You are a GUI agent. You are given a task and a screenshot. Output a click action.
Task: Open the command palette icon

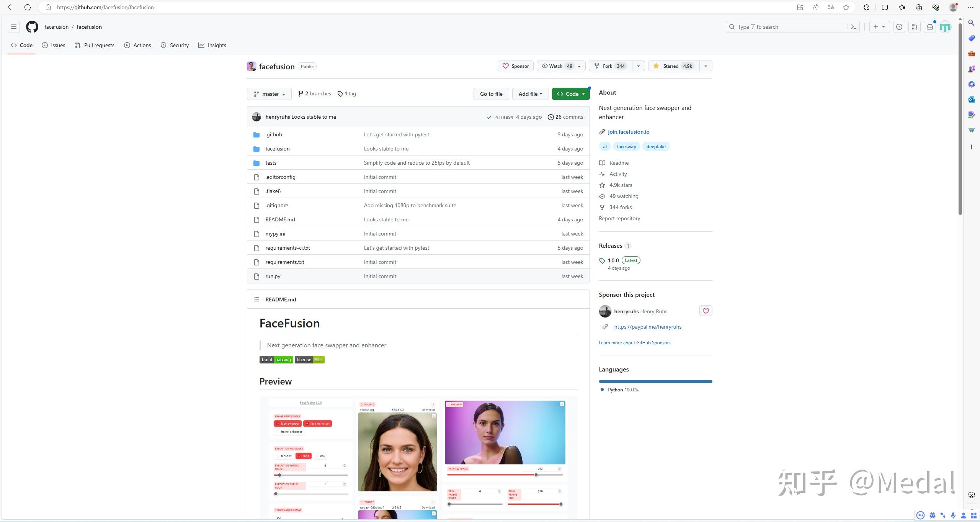point(853,27)
